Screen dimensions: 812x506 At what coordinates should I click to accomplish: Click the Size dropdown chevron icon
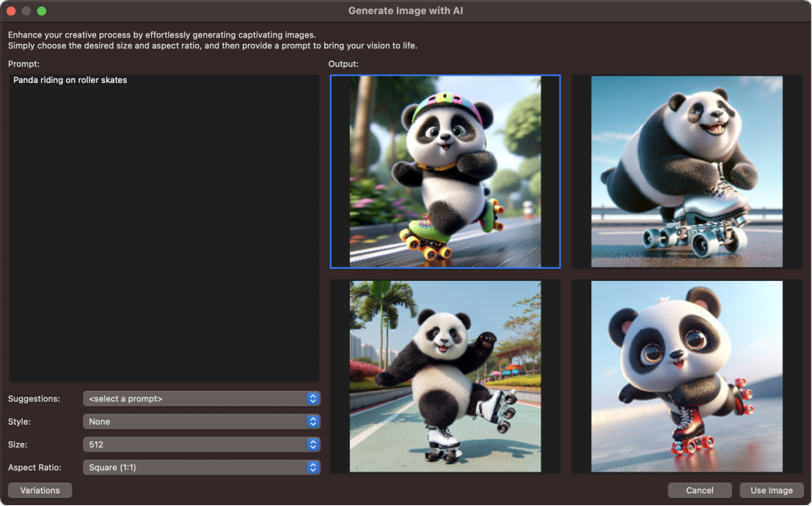(x=313, y=444)
